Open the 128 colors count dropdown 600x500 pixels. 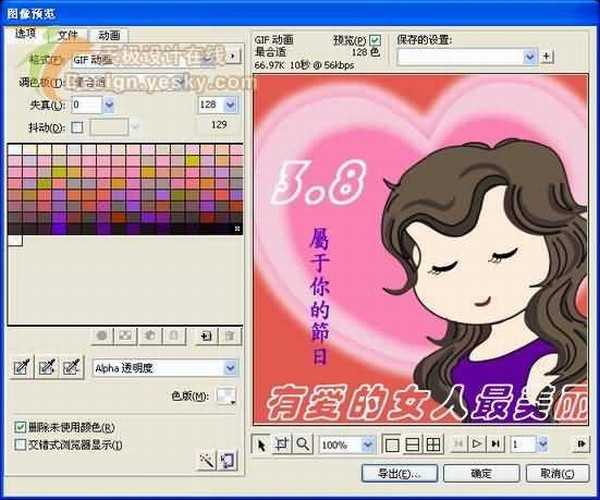[230, 104]
